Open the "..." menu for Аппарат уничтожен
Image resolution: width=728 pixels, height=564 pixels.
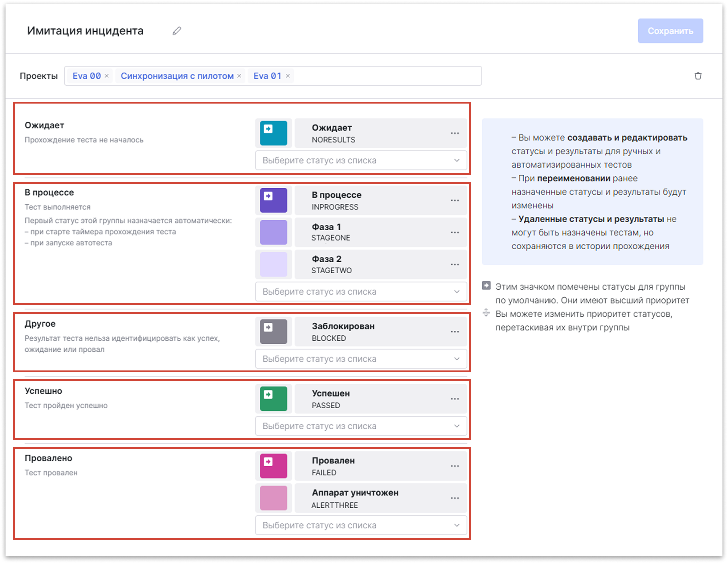455,498
